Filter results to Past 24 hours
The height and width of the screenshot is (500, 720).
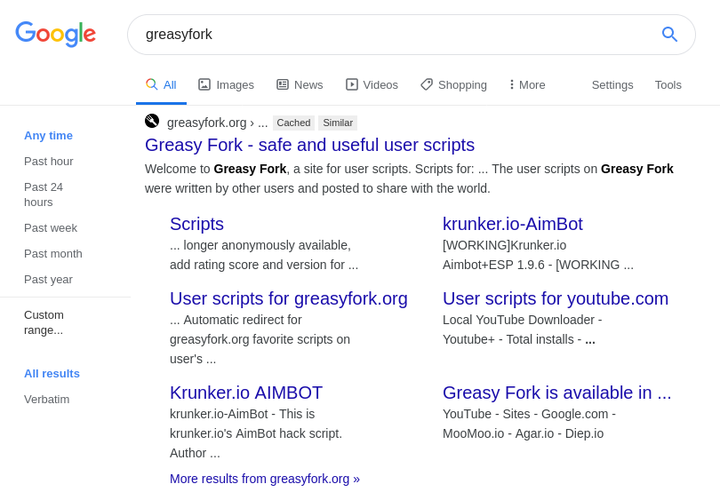click(43, 195)
